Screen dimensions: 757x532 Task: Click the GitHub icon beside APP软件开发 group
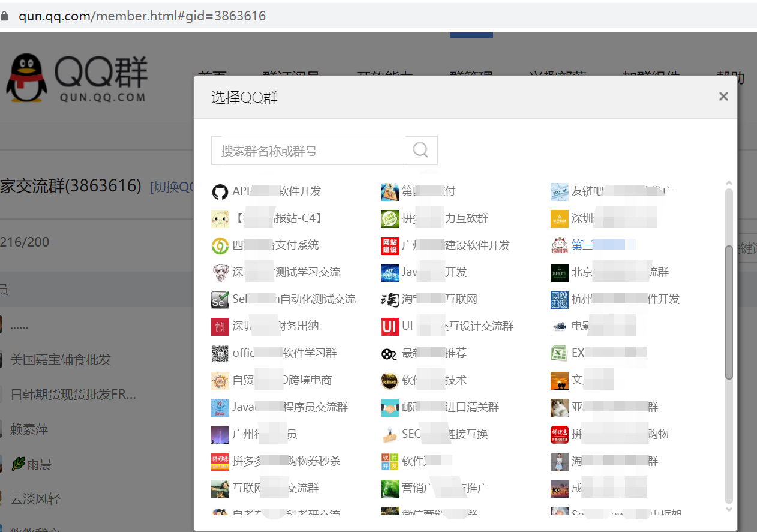click(220, 191)
